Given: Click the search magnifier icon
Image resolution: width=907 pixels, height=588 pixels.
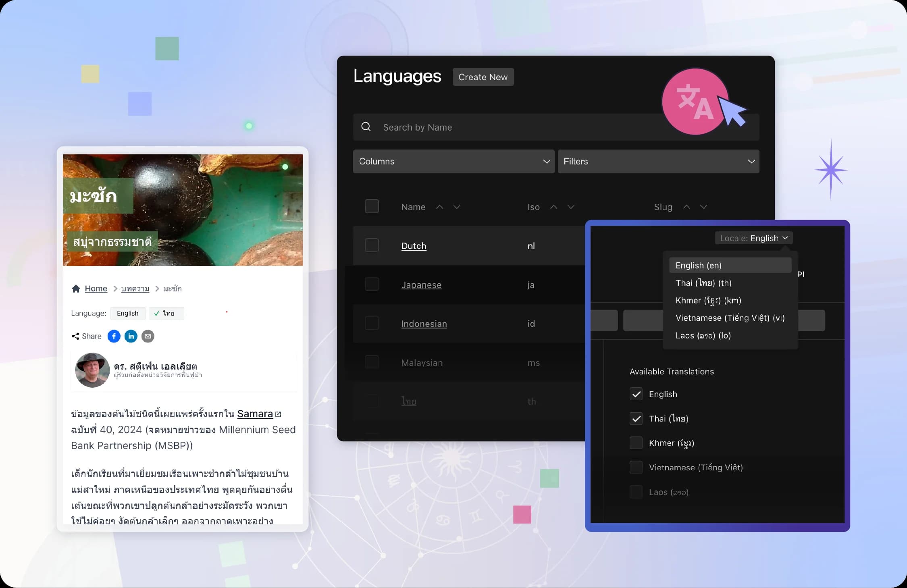Looking at the screenshot, I should [x=366, y=127].
